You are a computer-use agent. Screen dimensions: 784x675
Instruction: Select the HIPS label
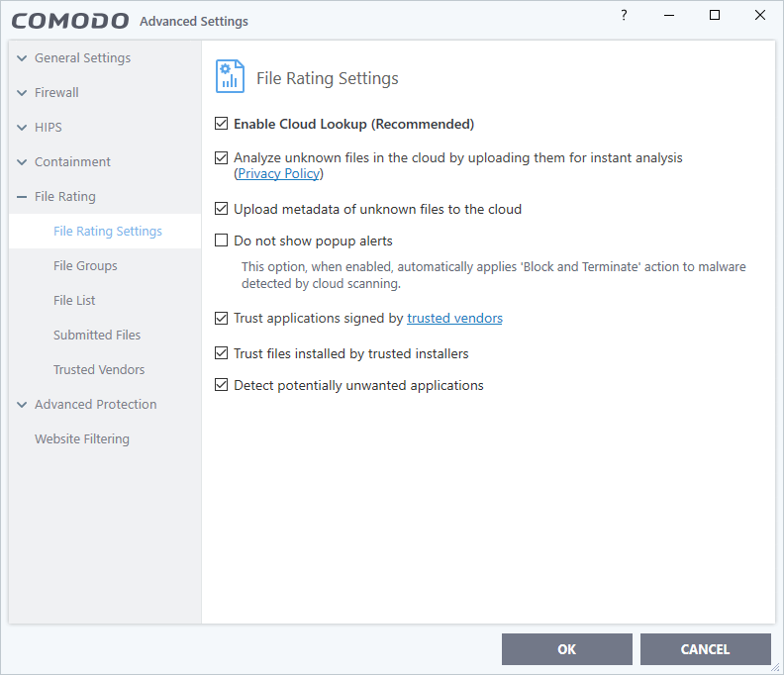(x=48, y=127)
